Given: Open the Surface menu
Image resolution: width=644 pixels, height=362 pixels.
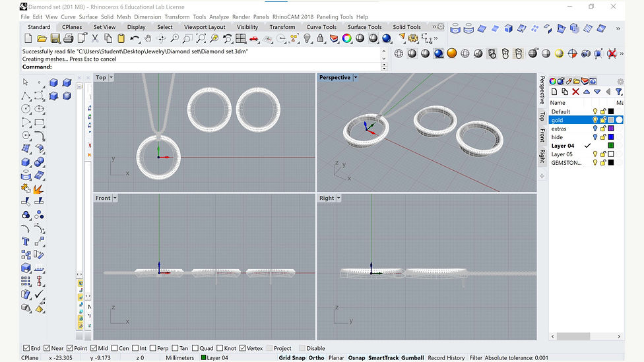Looking at the screenshot, I should [x=88, y=17].
